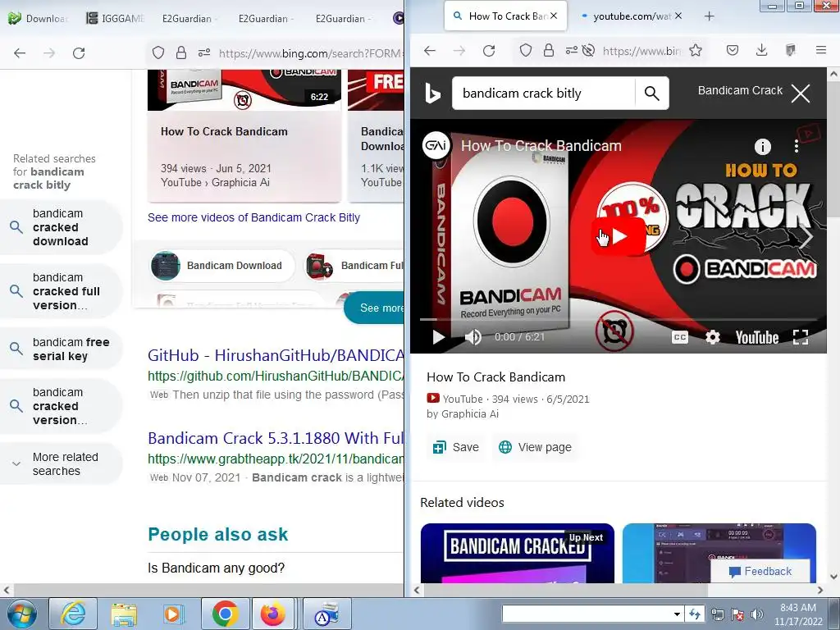
Task: Expand the question Is Bandicam any good?
Action: tap(217, 568)
